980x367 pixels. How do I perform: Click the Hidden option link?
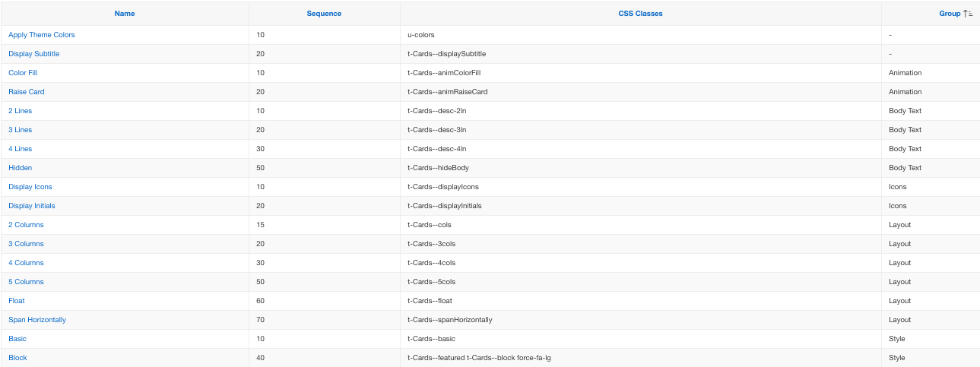(21, 168)
